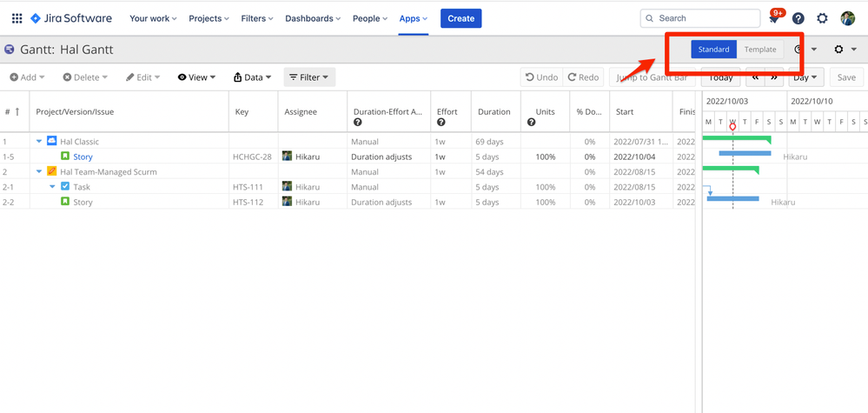
Task: Open the Dashboards menu
Action: 313,18
